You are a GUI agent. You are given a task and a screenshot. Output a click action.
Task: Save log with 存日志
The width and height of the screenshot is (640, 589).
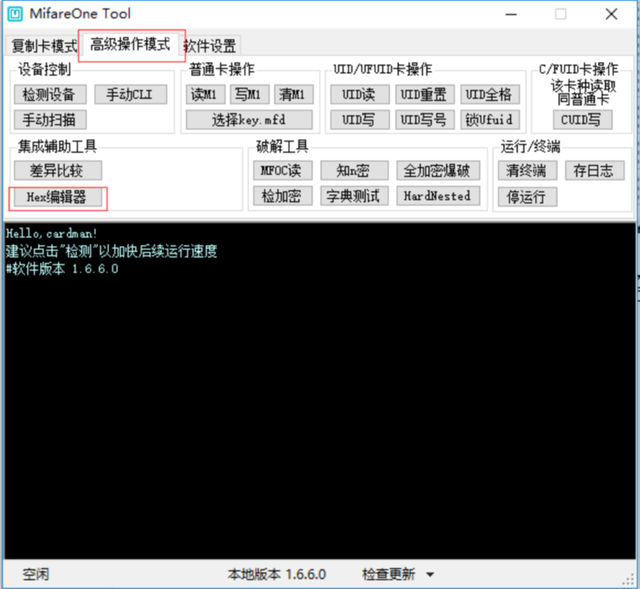point(594,171)
